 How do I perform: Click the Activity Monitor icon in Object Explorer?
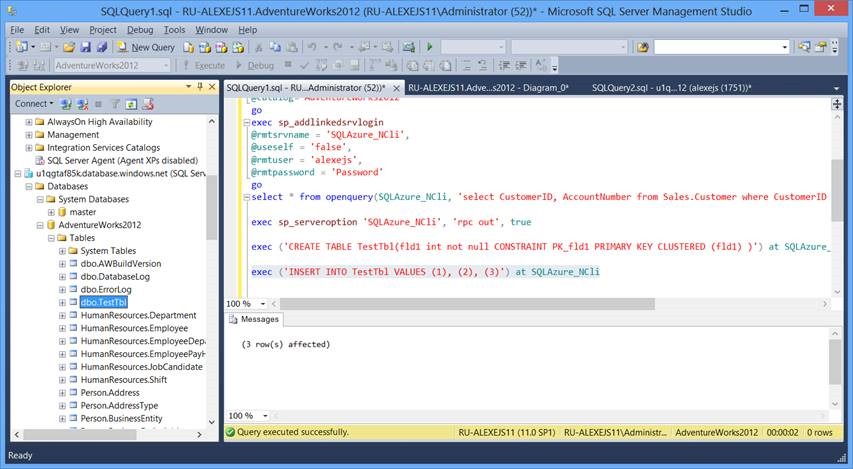(x=149, y=104)
